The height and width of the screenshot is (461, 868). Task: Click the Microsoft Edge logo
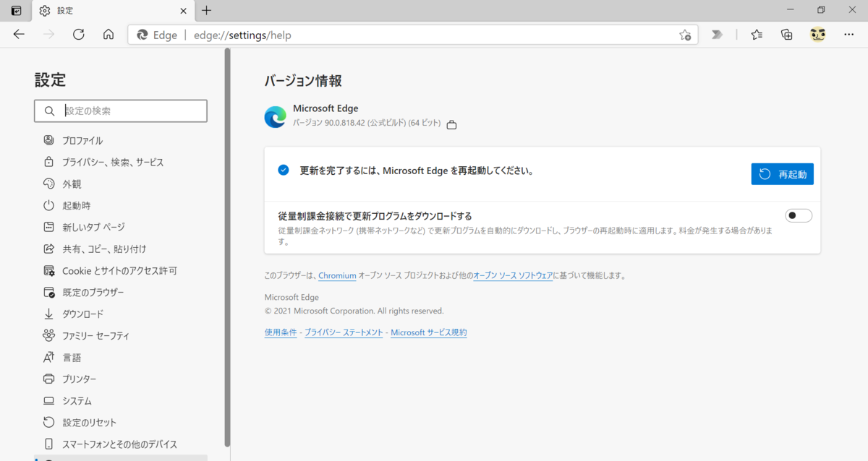276,116
